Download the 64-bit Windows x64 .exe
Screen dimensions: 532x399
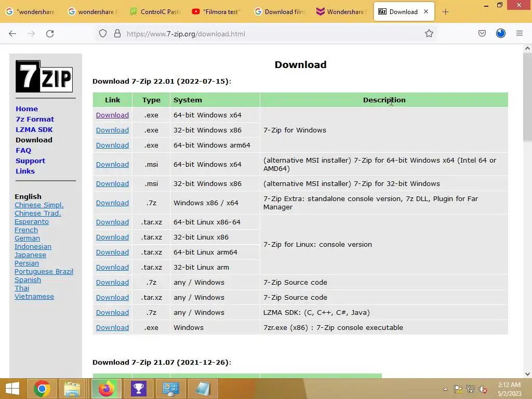[x=112, y=115]
